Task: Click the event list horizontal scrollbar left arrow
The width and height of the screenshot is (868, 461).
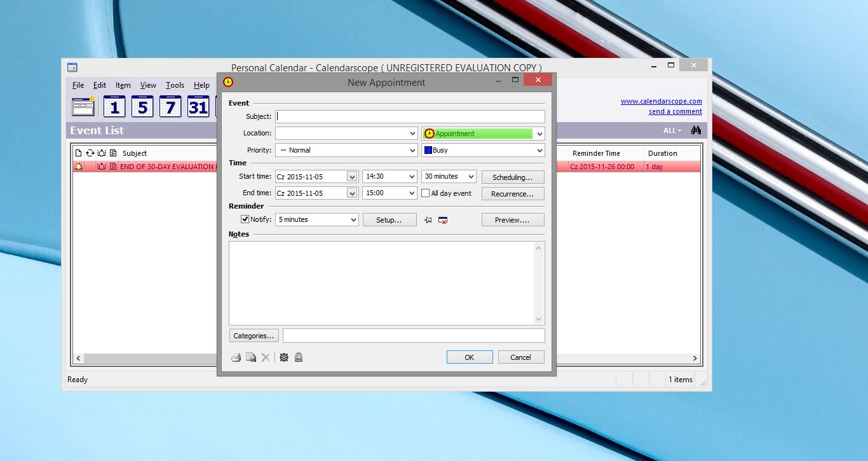Action: tap(78, 359)
